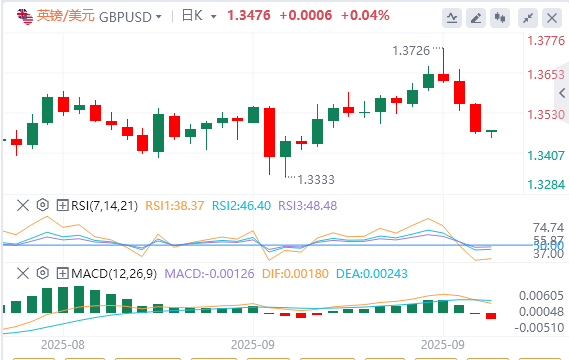Switch chart type with candlestick icon

(500, 18)
